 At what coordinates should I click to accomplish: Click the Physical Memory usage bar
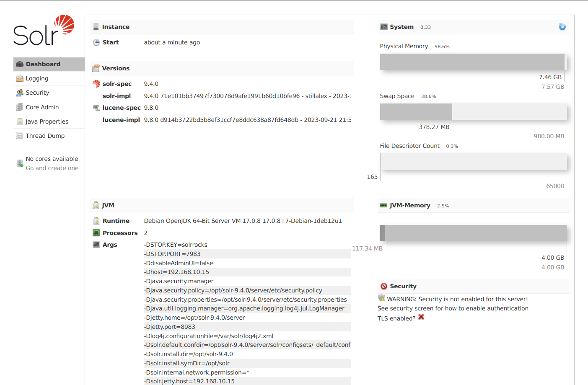473,62
